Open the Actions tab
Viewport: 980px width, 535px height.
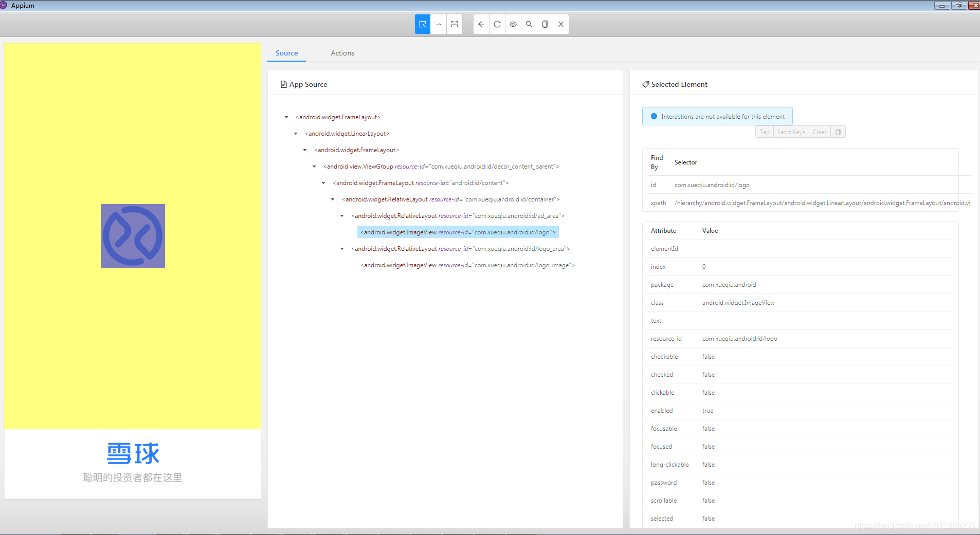(342, 53)
